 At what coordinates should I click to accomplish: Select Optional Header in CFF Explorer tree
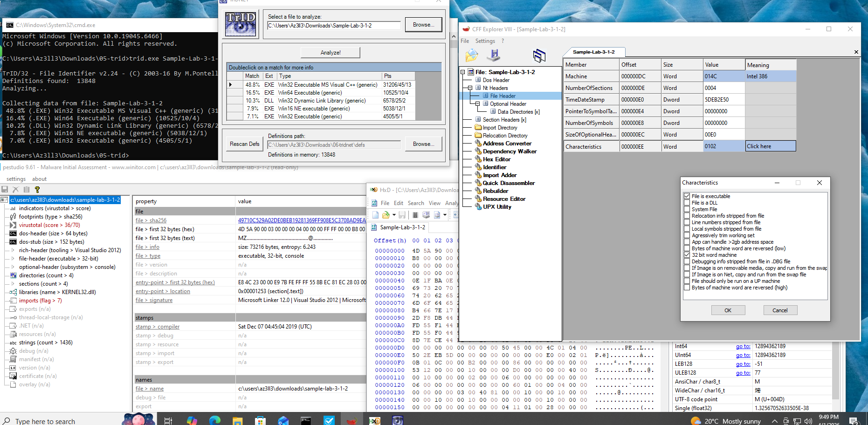508,104
